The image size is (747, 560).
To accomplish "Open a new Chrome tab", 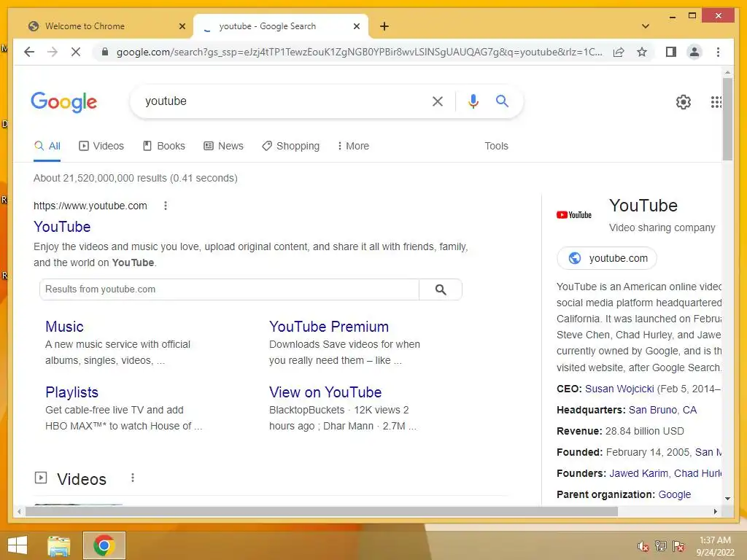I will [384, 26].
